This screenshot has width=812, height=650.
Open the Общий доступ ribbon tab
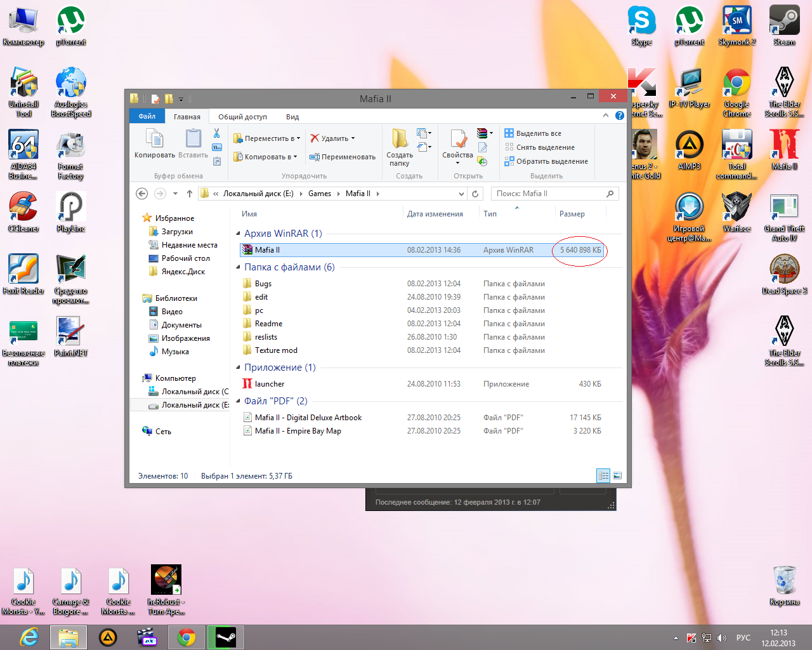pos(242,117)
